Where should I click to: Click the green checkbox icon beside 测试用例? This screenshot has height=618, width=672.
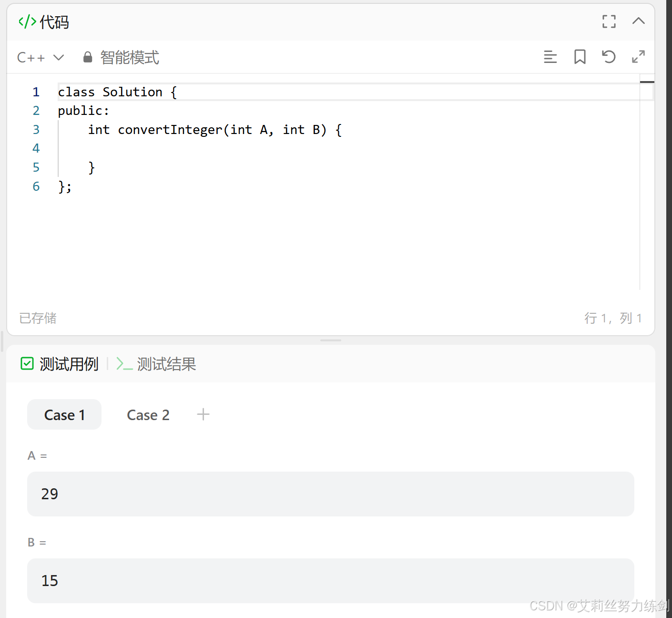[x=27, y=363]
